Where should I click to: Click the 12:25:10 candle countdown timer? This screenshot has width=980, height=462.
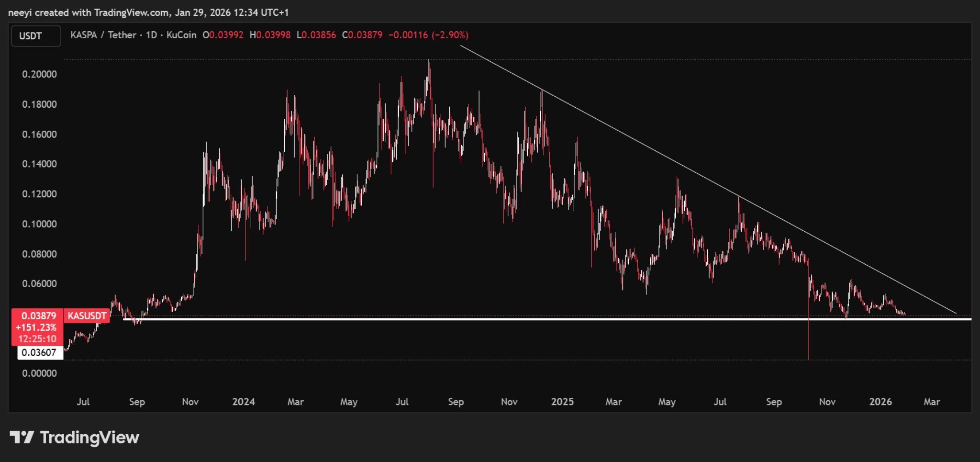(37, 339)
